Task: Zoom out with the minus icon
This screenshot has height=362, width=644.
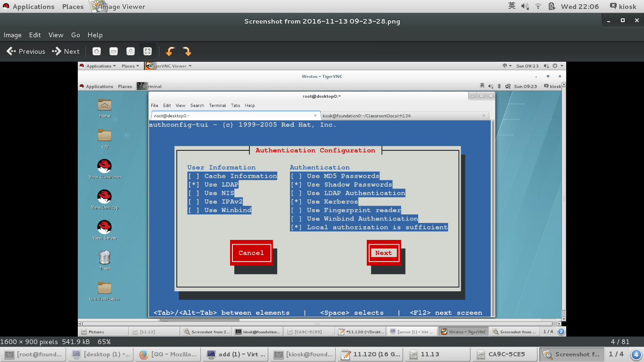Action: [114, 51]
